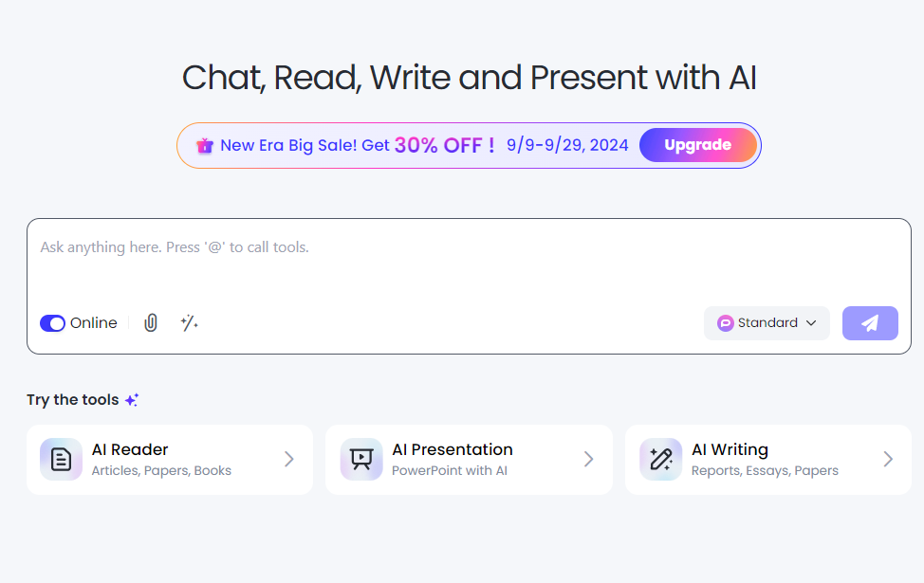This screenshot has height=583, width=924.
Task: Click the AI Writing pencil icon
Action: tap(660, 460)
